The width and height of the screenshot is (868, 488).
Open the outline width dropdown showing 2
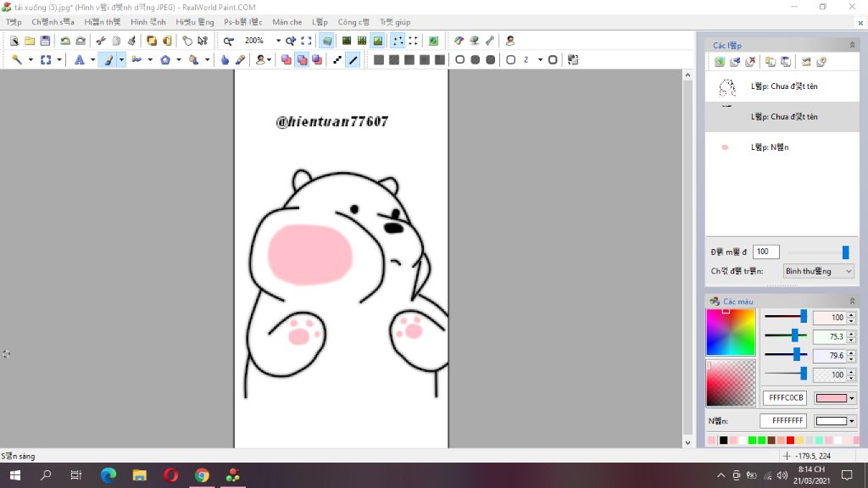coord(540,60)
